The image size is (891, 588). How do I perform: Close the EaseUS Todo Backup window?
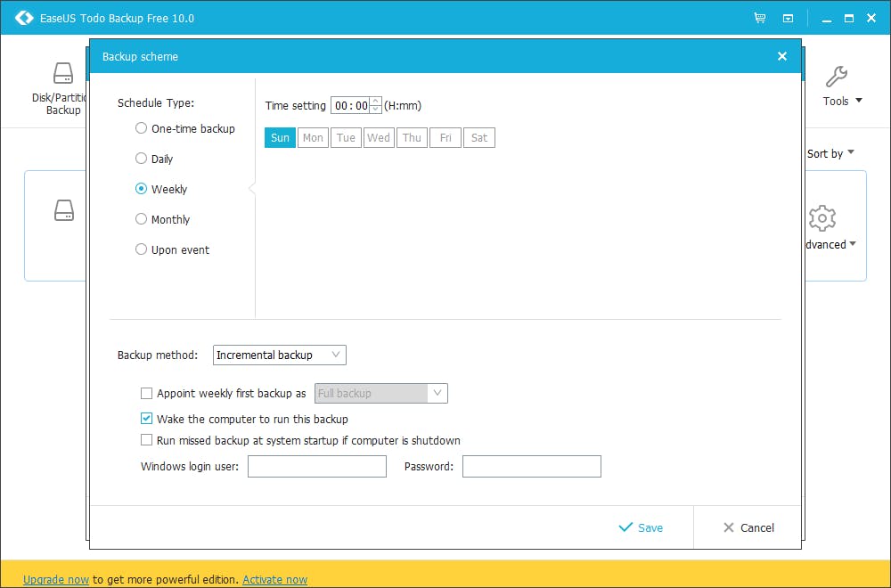click(x=871, y=18)
